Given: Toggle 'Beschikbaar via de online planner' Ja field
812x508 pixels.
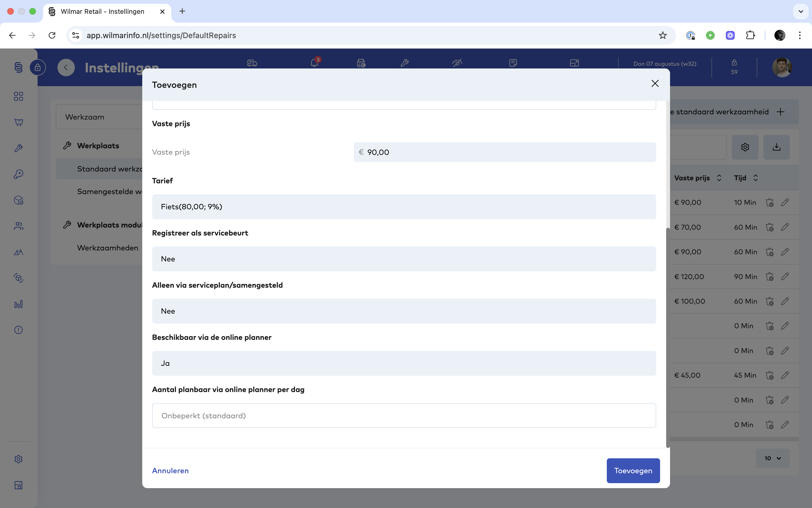Looking at the screenshot, I should coord(404,363).
